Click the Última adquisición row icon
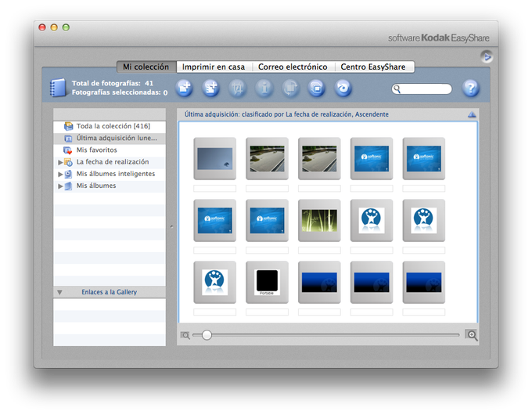532x415 pixels. point(68,139)
